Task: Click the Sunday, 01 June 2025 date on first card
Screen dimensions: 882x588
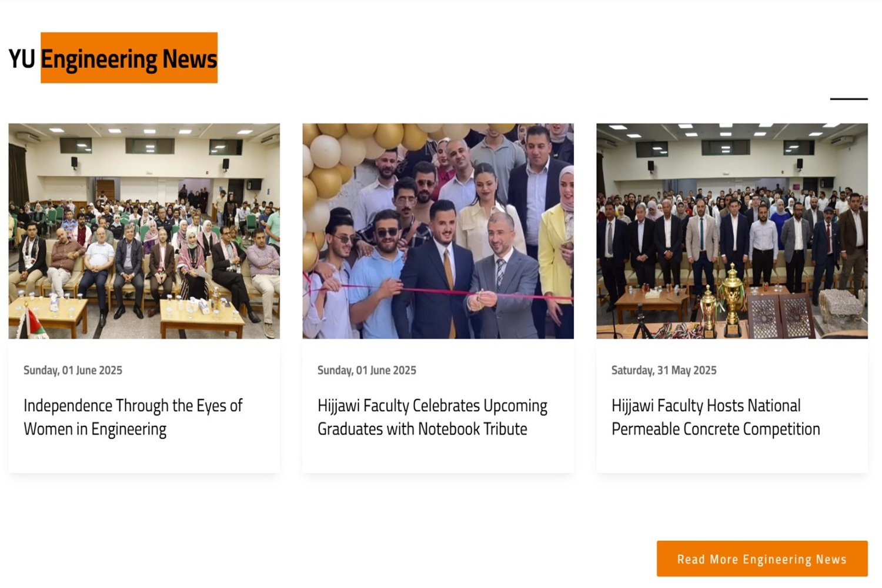Action: pyautogui.click(x=73, y=370)
